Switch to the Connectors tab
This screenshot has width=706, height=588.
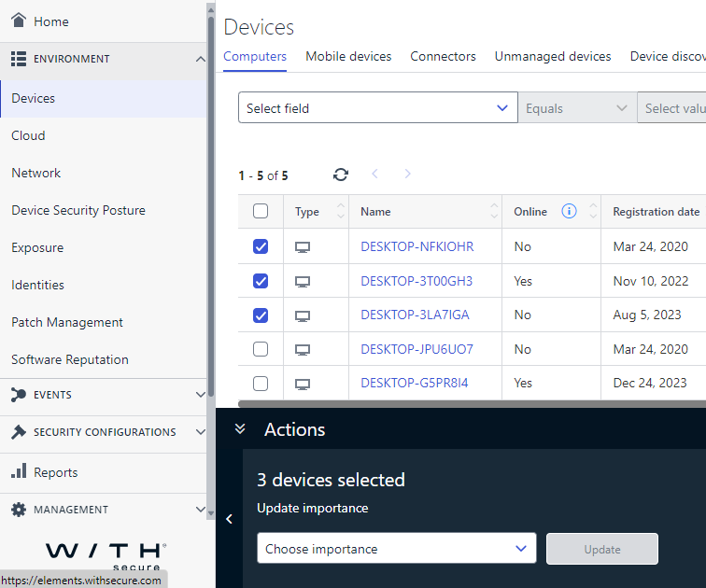pyautogui.click(x=443, y=56)
